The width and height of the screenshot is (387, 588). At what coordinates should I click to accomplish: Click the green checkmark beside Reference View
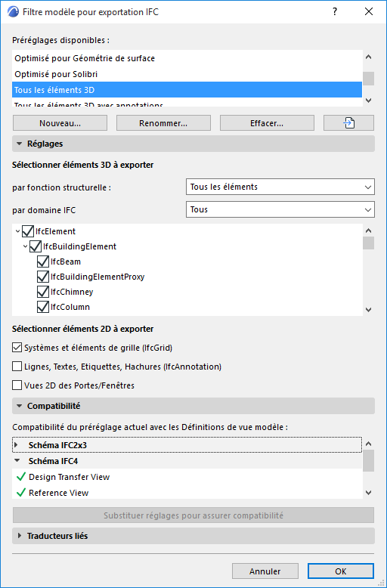click(21, 492)
